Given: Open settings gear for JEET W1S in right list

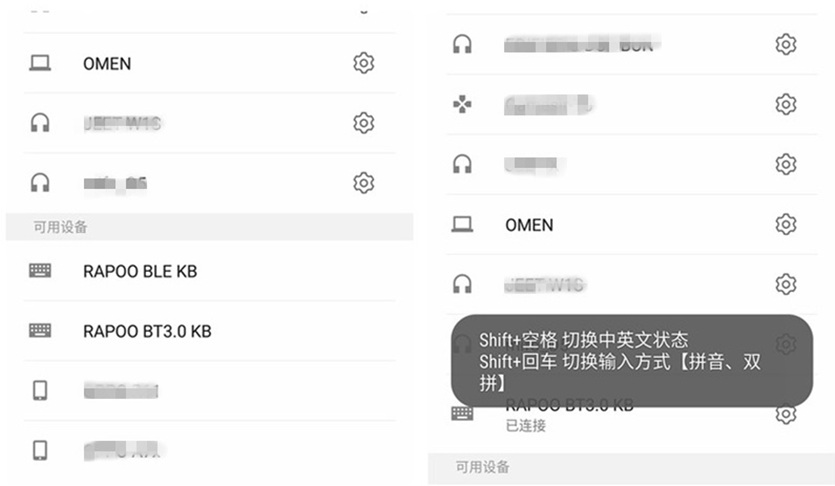Looking at the screenshot, I should pos(786,284).
